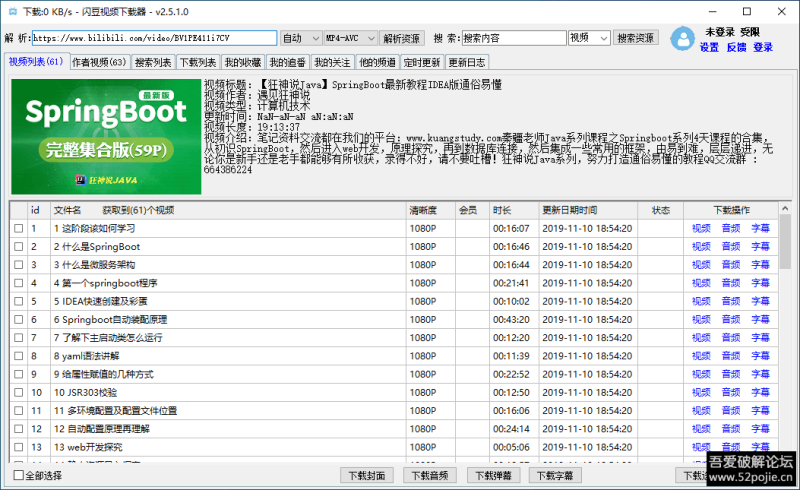Click 视频 download link for row 11
Image resolution: width=800 pixels, height=490 pixels.
(x=701, y=411)
